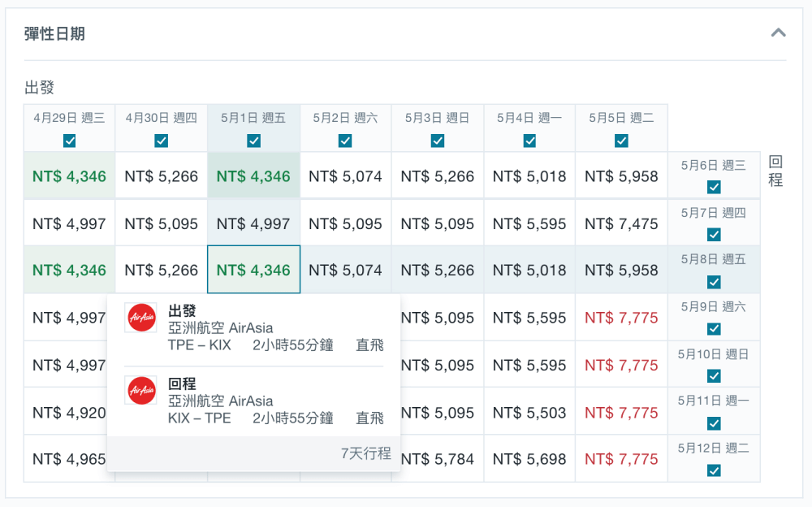Uncheck the 5月9日 週六 return checkbox
Viewport: 812px width, 507px height.
click(x=714, y=329)
